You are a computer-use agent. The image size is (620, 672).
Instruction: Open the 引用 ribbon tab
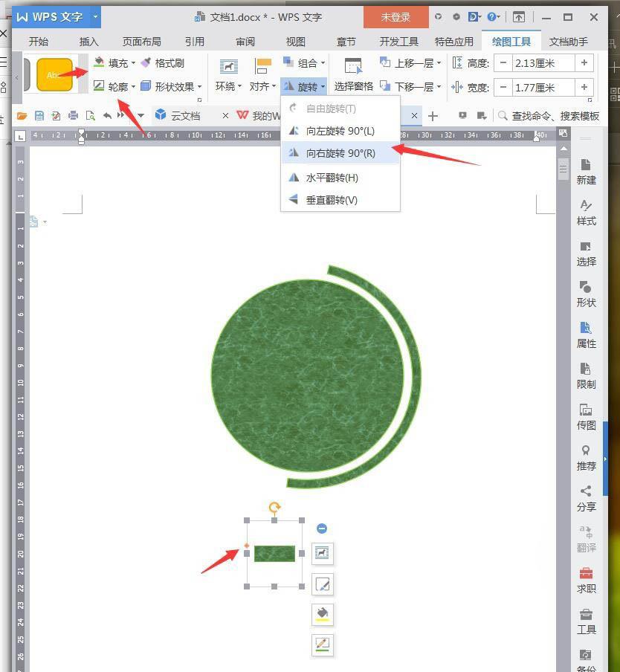[x=194, y=42]
